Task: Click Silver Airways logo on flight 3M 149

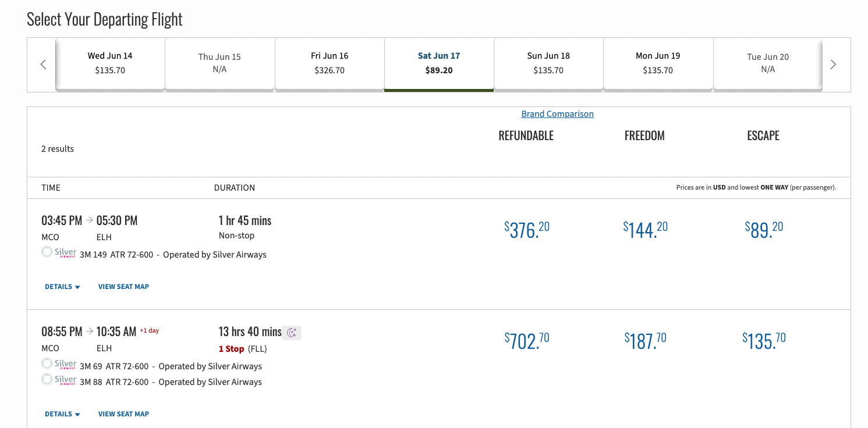Action: coord(59,253)
